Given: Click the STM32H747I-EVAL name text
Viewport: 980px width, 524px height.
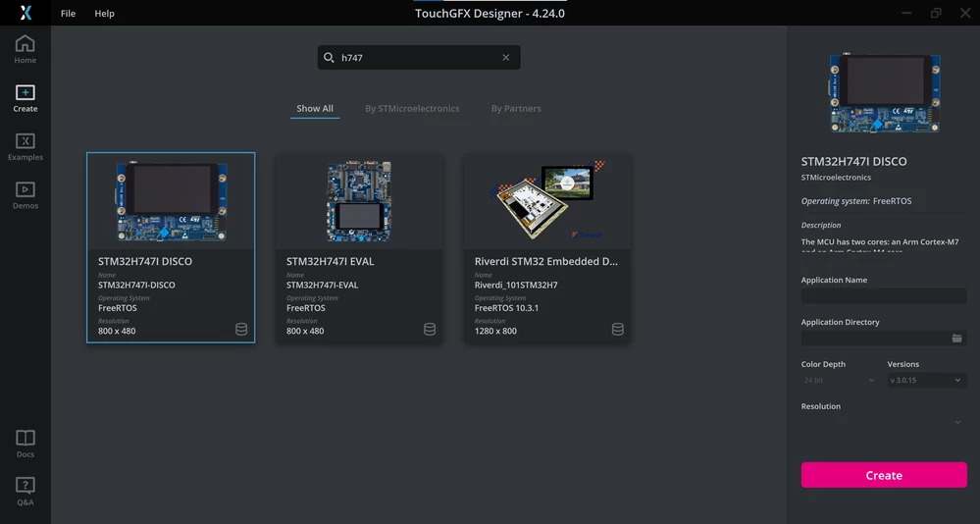Looking at the screenshot, I should pos(323,286).
